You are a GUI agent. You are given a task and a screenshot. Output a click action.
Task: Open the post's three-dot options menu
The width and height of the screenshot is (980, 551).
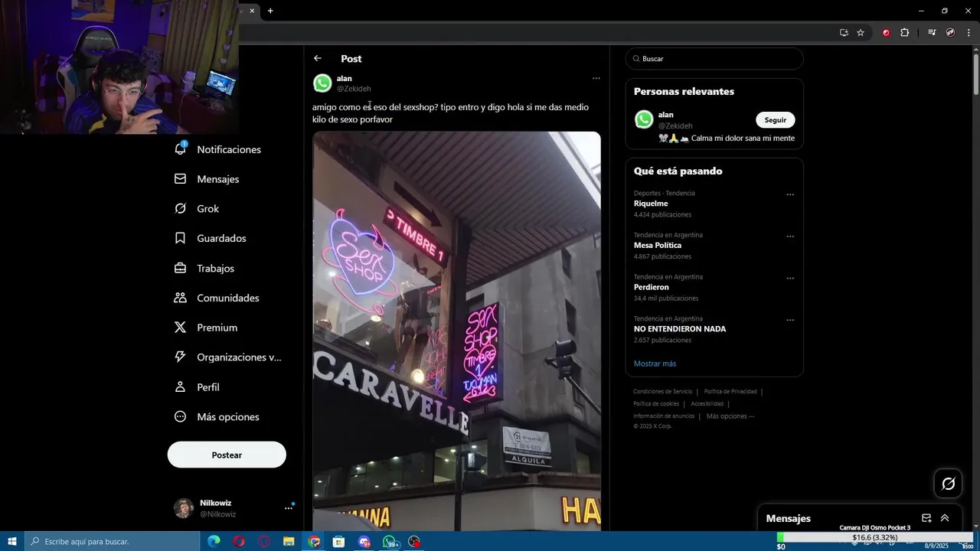pyautogui.click(x=596, y=78)
